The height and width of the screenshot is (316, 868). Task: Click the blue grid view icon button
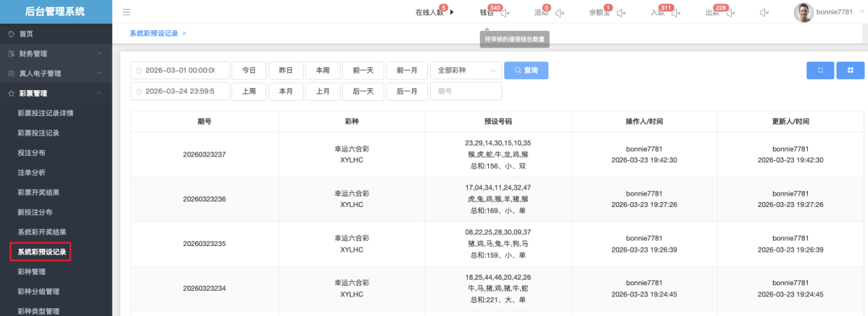(851, 71)
